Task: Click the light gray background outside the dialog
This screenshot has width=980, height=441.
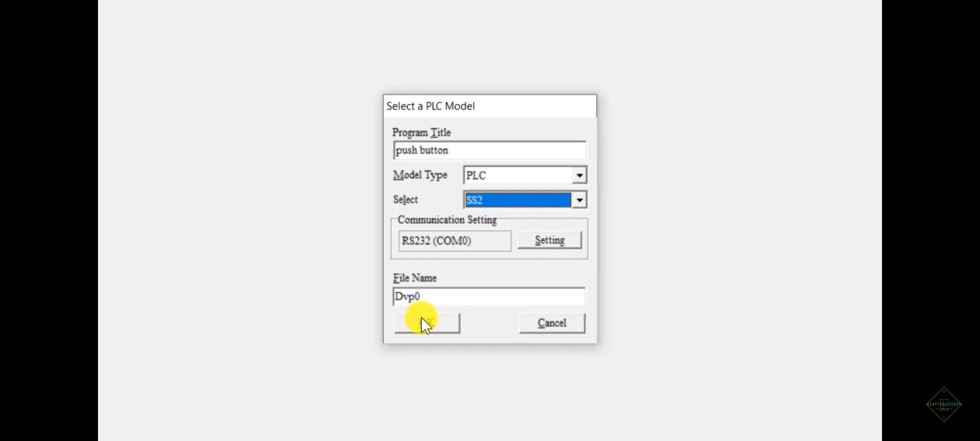Action: [x=245, y=220]
